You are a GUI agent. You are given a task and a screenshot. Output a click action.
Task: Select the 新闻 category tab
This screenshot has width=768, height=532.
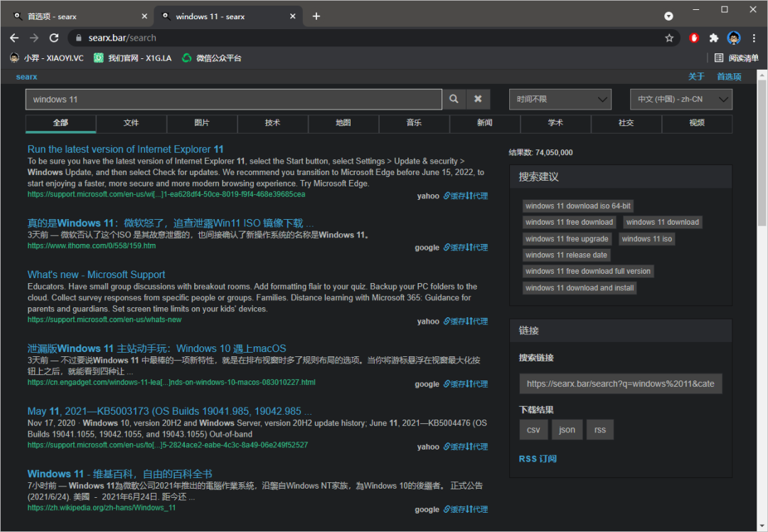click(x=484, y=123)
